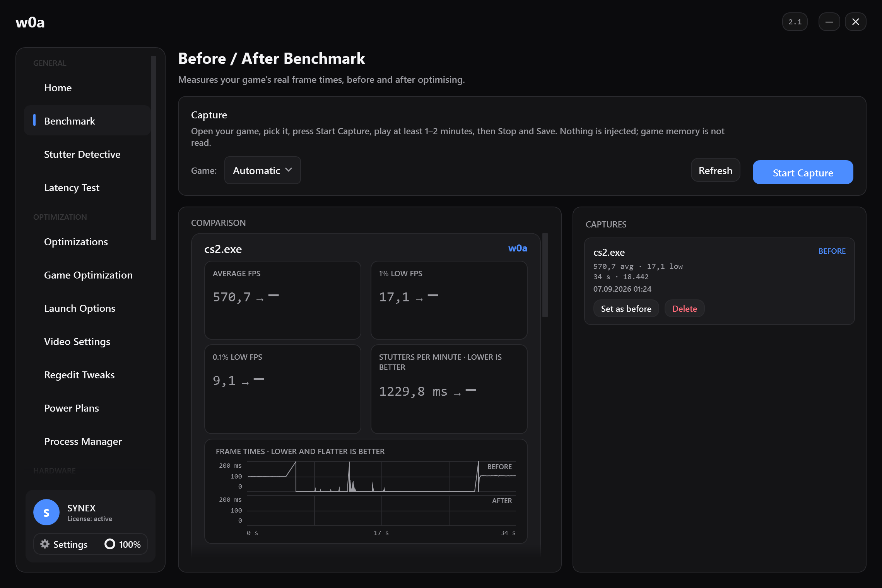882x588 pixels.
Task: Open Latency Test page
Action: (x=87, y=187)
